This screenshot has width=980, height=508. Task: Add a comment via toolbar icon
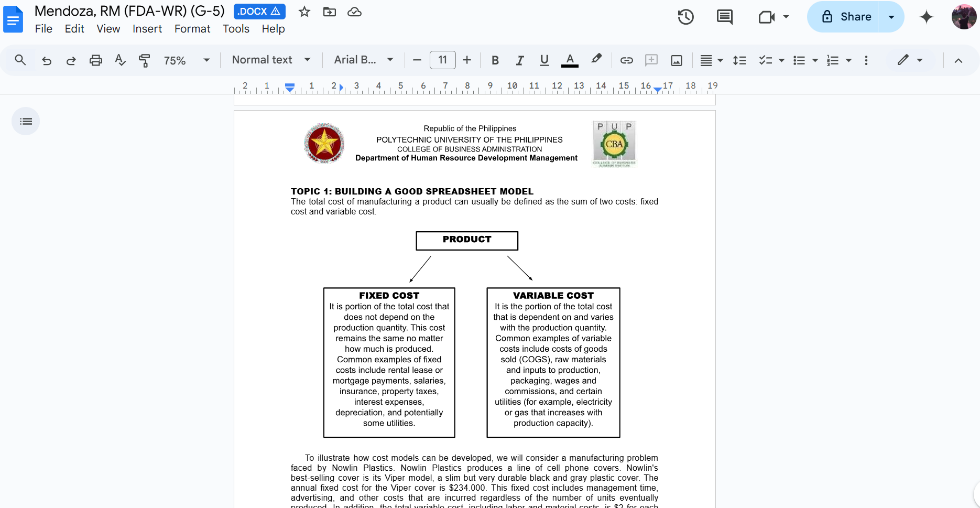pyautogui.click(x=651, y=60)
